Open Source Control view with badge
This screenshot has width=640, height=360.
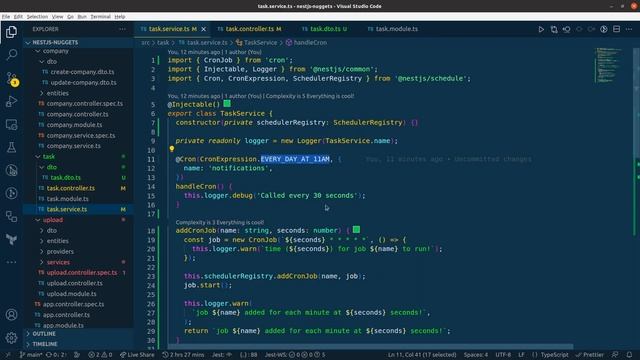(x=12, y=79)
